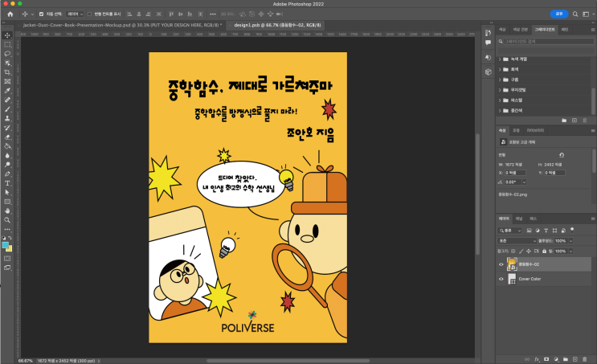This screenshot has height=364, width=597.
Task: Select the Lasso tool
Action: [x=7, y=54]
